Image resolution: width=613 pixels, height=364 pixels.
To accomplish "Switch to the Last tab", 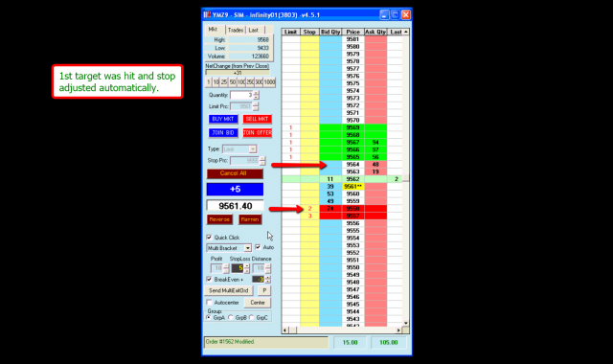I will pyautogui.click(x=253, y=30).
